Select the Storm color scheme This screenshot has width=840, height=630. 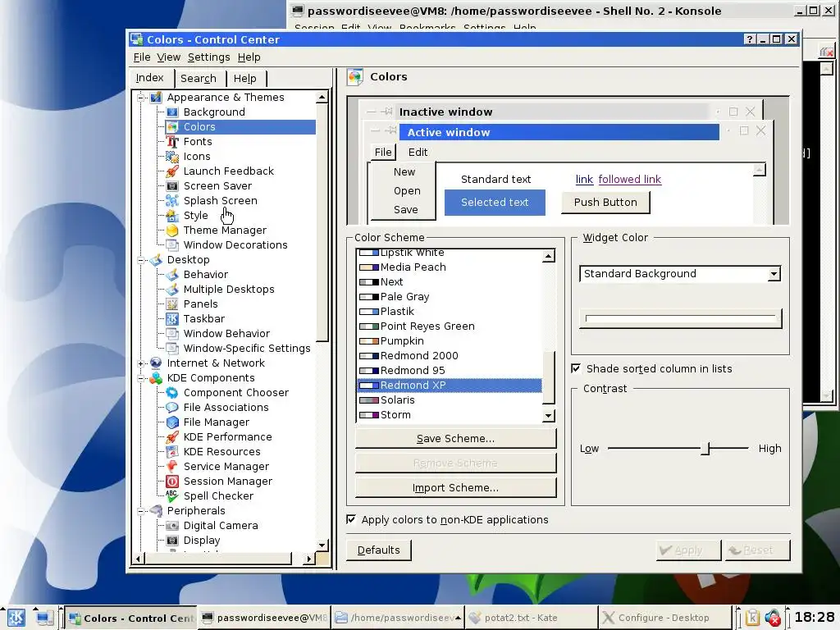pos(450,414)
